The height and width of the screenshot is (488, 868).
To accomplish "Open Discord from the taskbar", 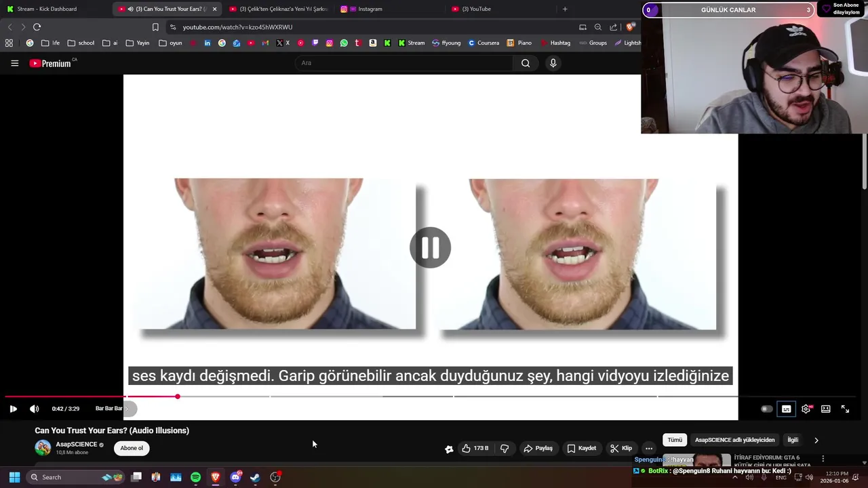I will (235, 477).
